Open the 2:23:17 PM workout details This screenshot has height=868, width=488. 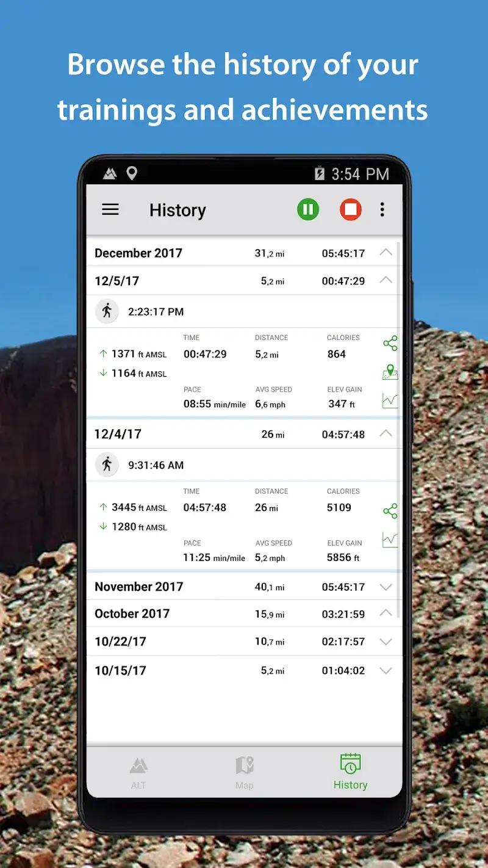183,311
